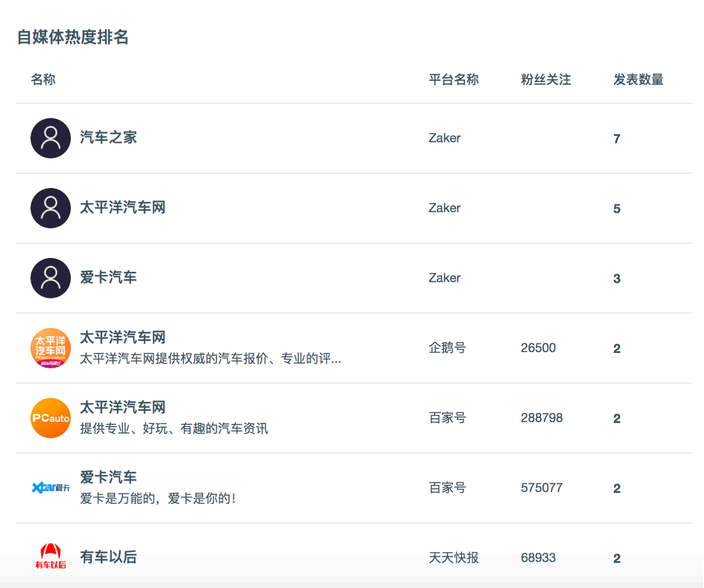Open the 汽车之家 account name link
The image size is (704, 588).
(108, 138)
